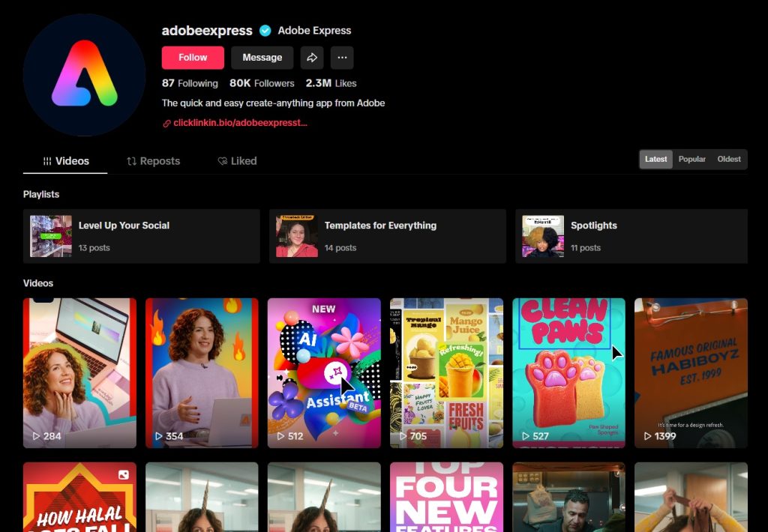Switch to the Reposts tab
768x532 pixels.
click(x=153, y=161)
